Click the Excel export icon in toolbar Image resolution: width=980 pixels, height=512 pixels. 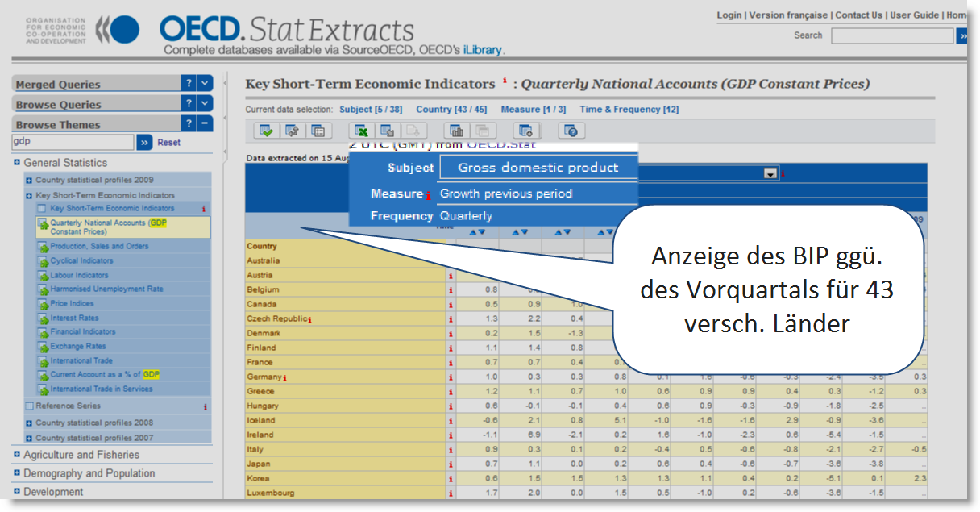click(x=363, y=131)
